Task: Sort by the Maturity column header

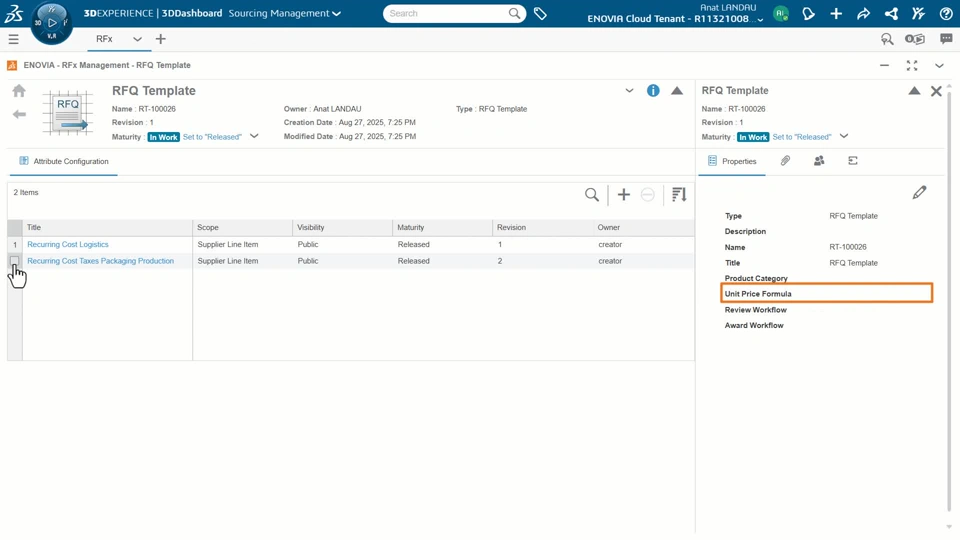Action: coord(442,228)
